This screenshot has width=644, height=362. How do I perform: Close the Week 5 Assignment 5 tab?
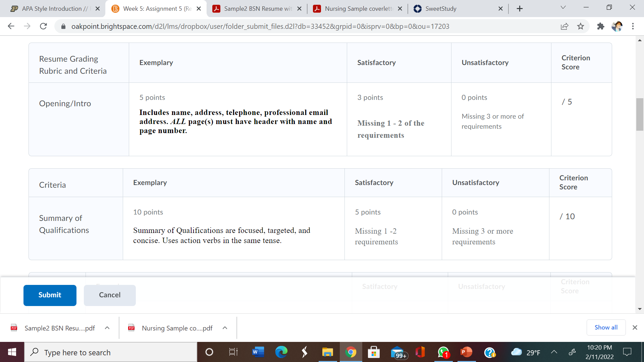(199, 9)
